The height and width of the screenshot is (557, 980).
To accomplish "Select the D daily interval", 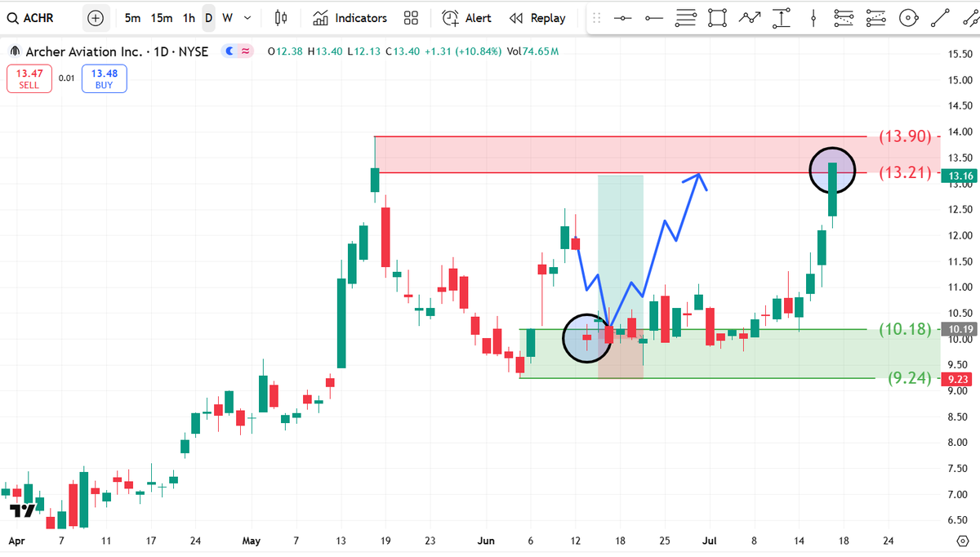I will pos(208,18).
